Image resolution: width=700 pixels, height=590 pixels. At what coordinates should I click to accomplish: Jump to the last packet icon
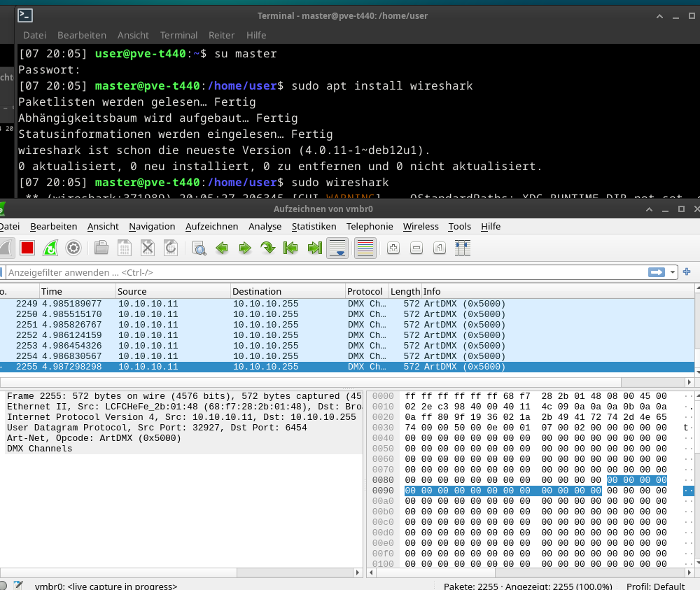coord(314,248)
